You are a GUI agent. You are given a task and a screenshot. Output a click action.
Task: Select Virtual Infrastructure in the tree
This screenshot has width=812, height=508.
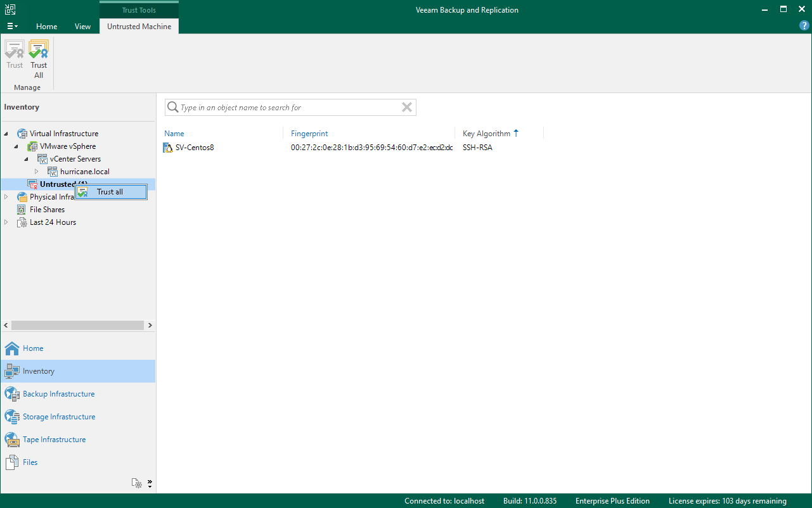64,134
